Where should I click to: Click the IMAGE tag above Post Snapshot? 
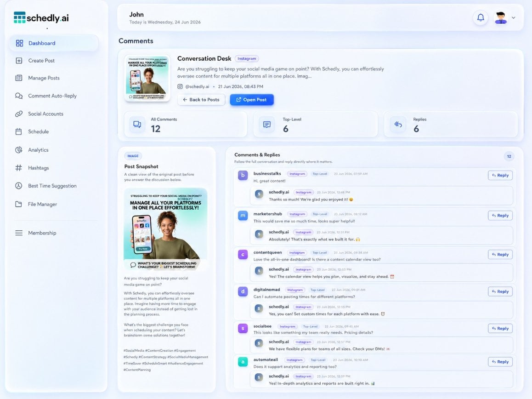133,156
